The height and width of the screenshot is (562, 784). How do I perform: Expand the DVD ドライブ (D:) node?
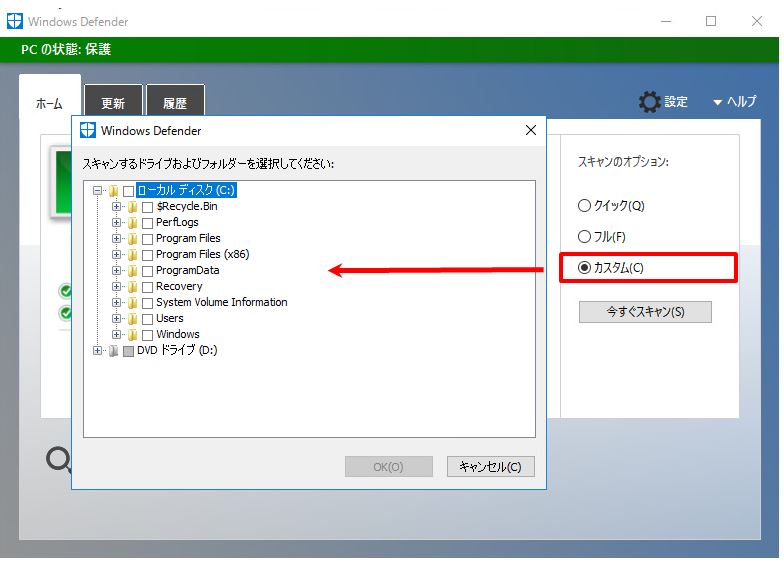pyautogui.click(x=98, y=350)
